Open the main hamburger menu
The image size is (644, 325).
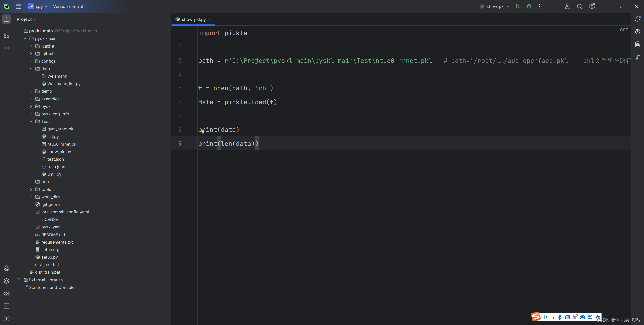(x=18, y=6)
